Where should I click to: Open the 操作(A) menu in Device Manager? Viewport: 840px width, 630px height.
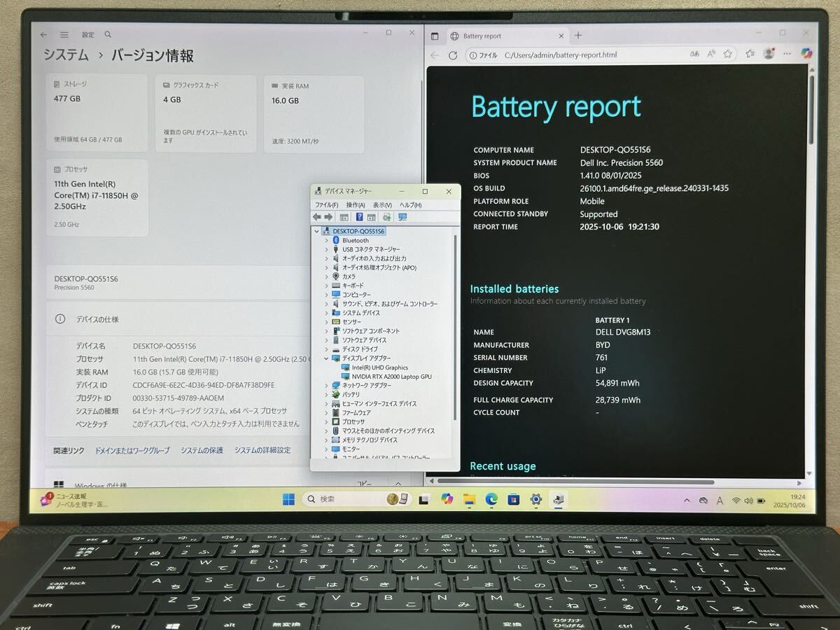356,205
